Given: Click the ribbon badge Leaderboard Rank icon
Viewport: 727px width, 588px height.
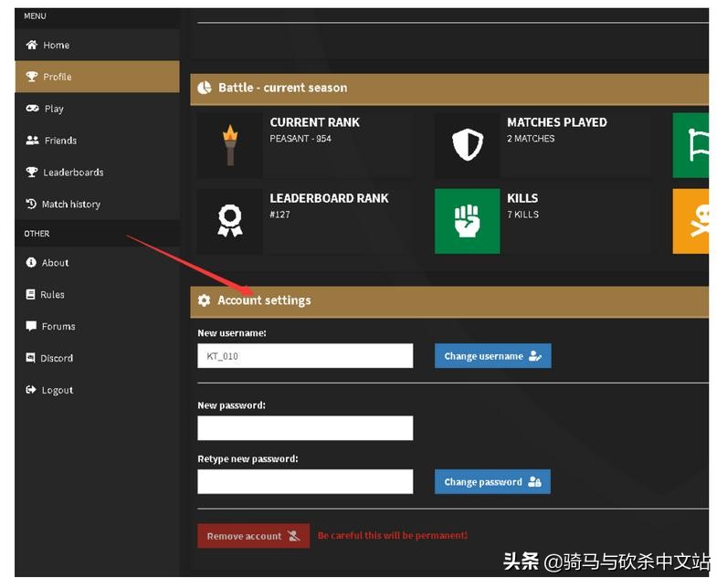Looking at the screenshot, I should click(230, 221).
